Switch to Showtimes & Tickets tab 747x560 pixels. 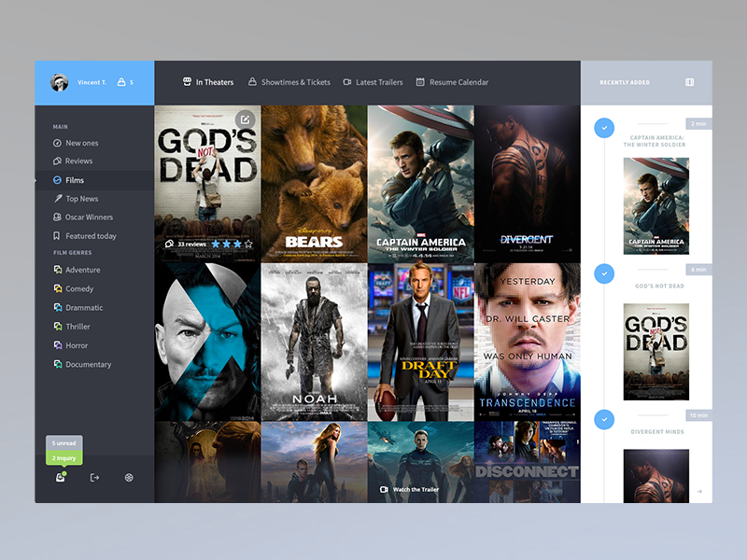[x=289, y=82]
